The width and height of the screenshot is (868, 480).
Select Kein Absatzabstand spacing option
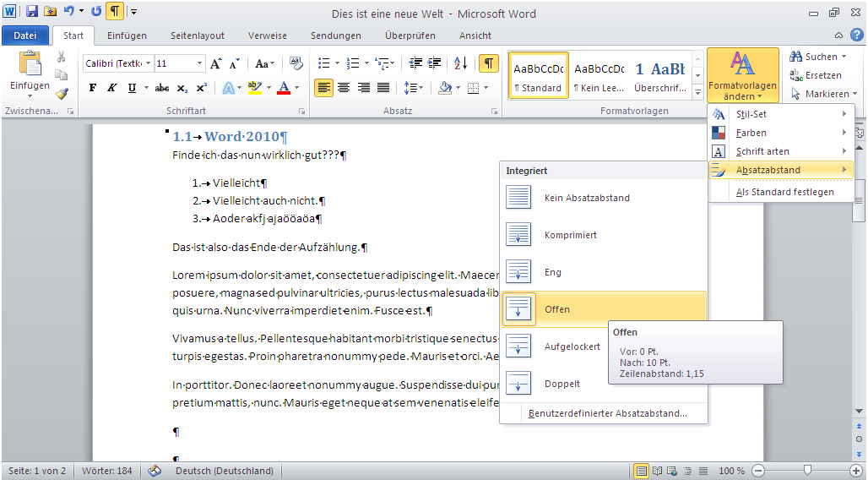click(604, 198)
